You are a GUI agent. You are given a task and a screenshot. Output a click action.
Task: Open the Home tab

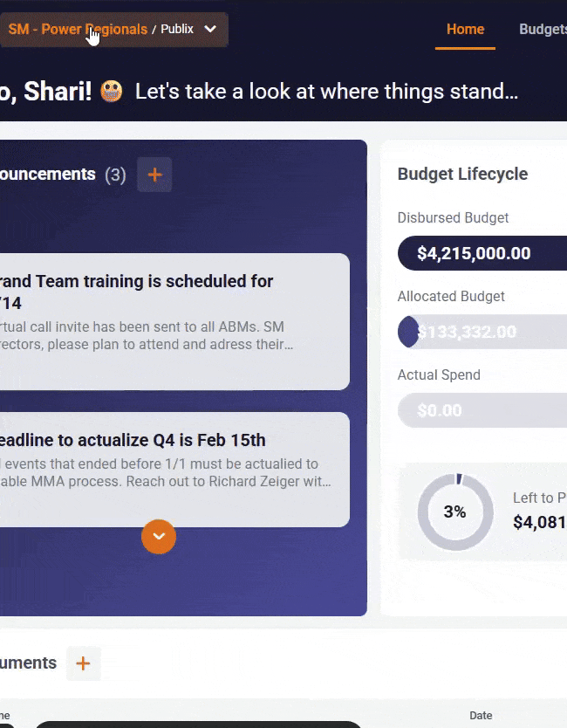click(465, 30)
